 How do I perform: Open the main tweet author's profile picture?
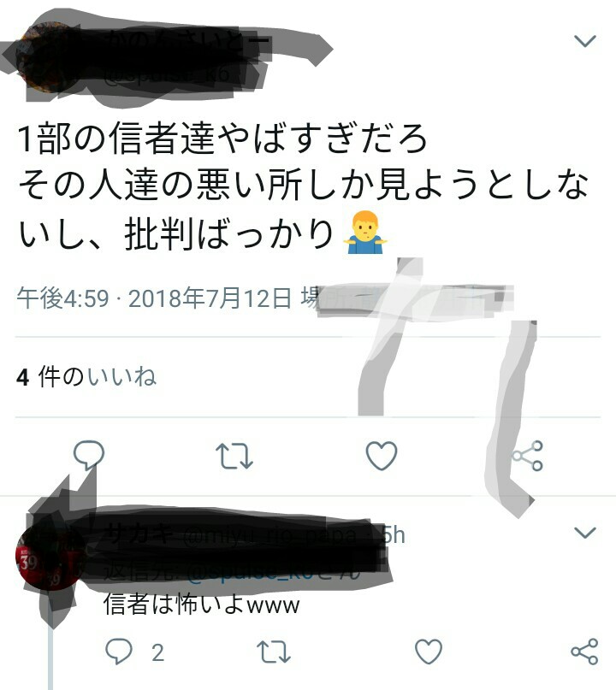(42, 57)
